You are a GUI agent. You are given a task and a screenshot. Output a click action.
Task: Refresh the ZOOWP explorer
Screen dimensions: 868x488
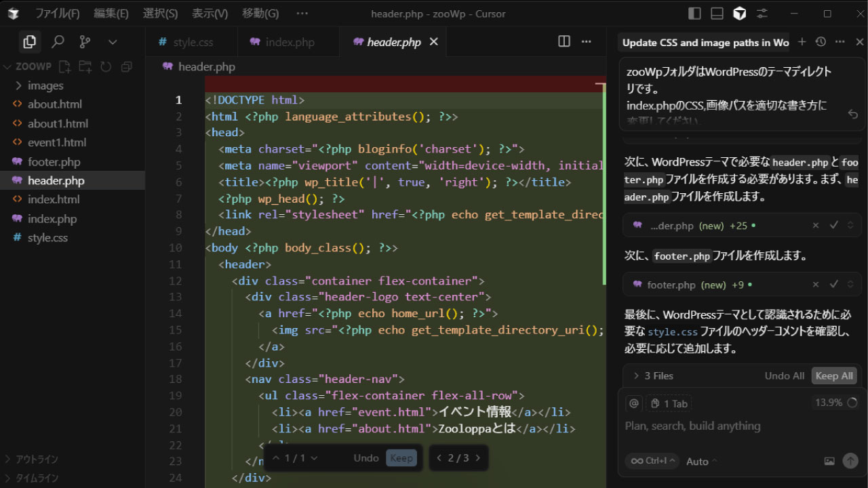click(106, 66)
